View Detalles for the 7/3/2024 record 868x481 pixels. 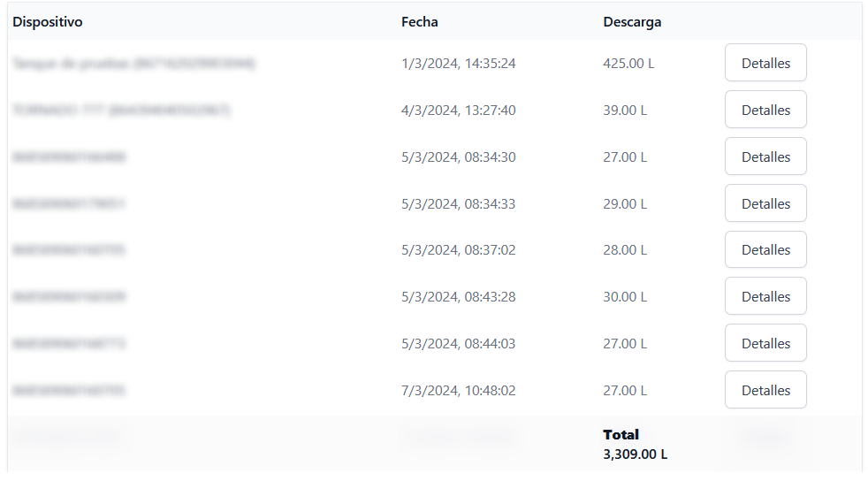(765, 391)
